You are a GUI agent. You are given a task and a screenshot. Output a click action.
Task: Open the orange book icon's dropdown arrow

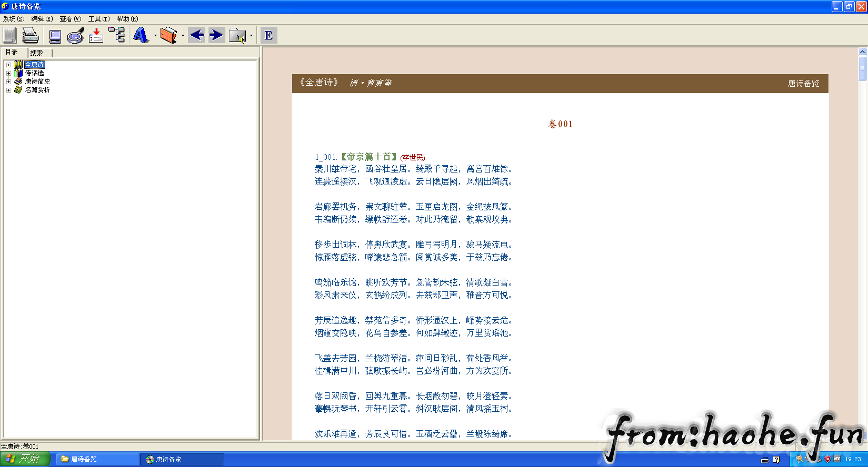(183, 36)
